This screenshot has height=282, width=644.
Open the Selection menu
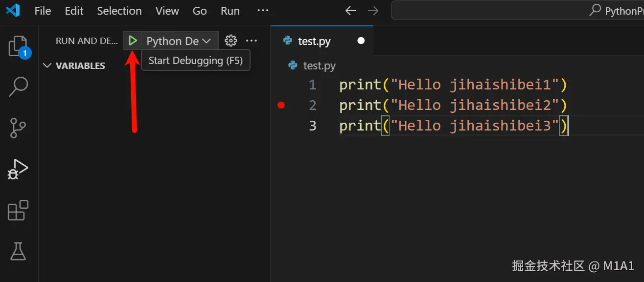click(x=119, y=11)
